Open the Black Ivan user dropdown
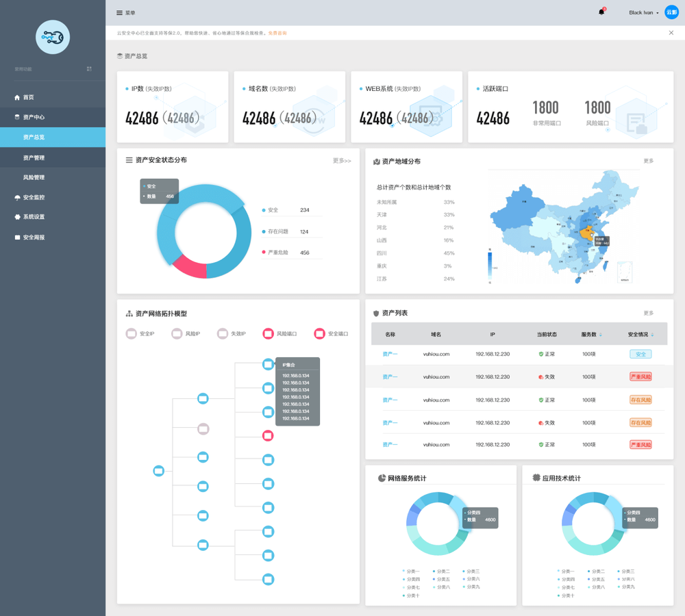This screenshot has height=616, width=685. pos(644,13)
